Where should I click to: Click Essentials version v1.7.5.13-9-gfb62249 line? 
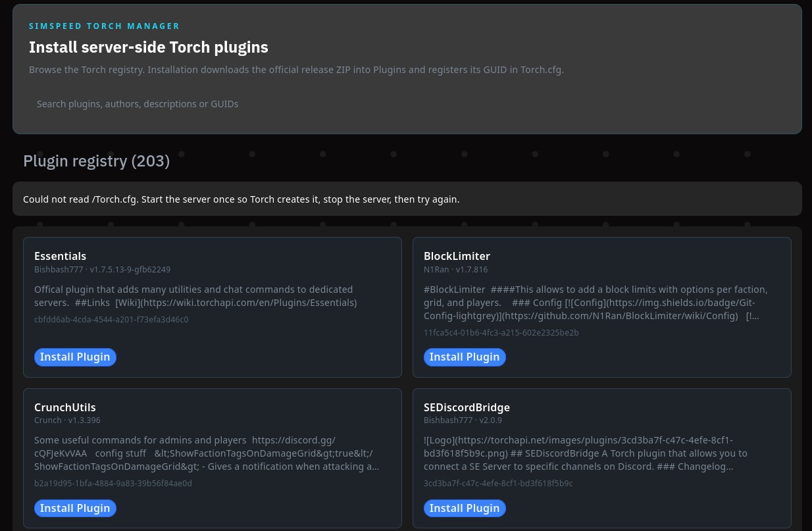102,269
